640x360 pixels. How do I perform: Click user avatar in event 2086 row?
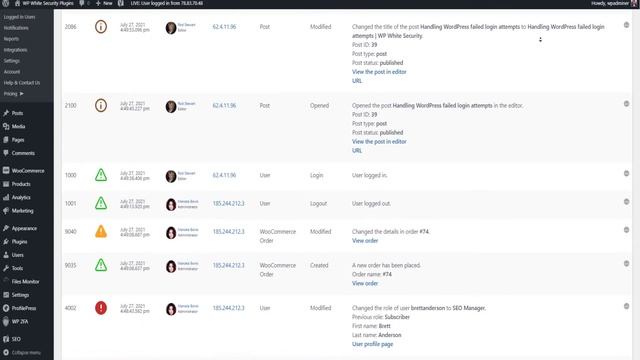(x=171, y=28)
